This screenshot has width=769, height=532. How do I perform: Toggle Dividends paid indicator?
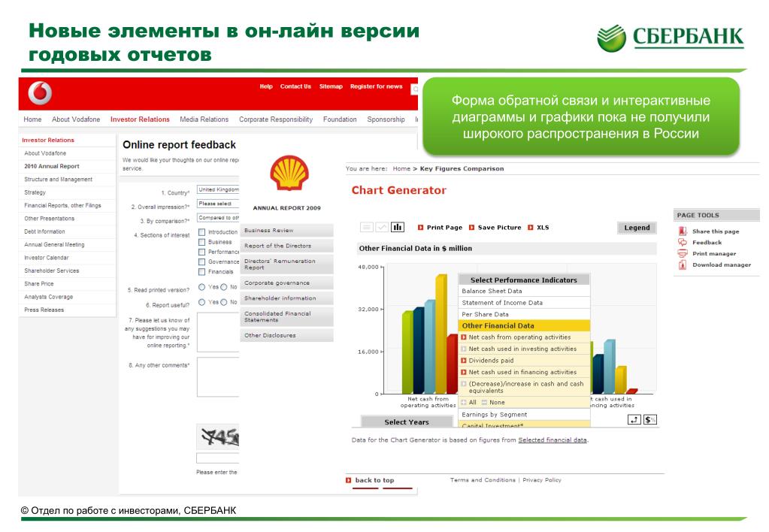pyautogui.click(x=464, y=361)
